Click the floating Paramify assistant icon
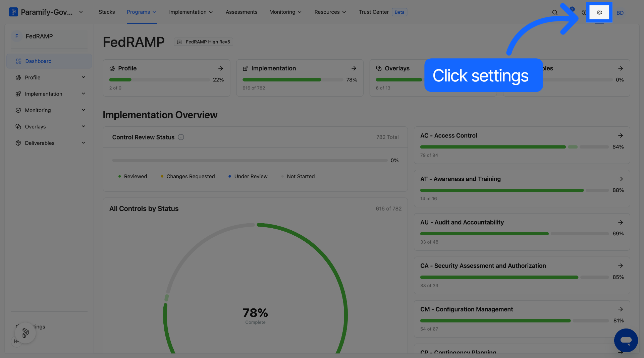This screenshot has width=644, height=358. [x=25, y=333]
